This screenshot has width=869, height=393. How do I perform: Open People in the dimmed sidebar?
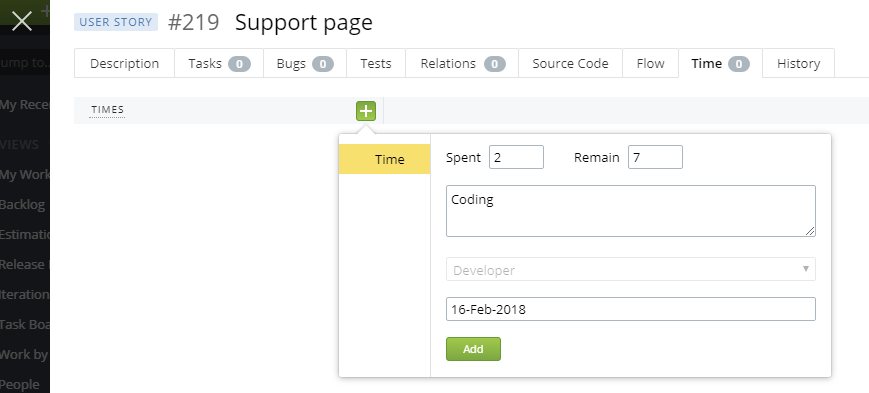(20, 385)
